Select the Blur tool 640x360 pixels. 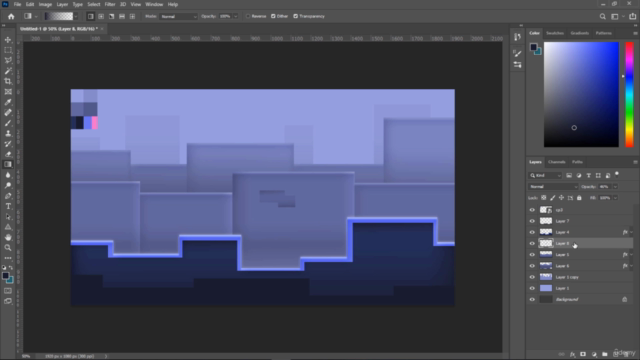8,175
